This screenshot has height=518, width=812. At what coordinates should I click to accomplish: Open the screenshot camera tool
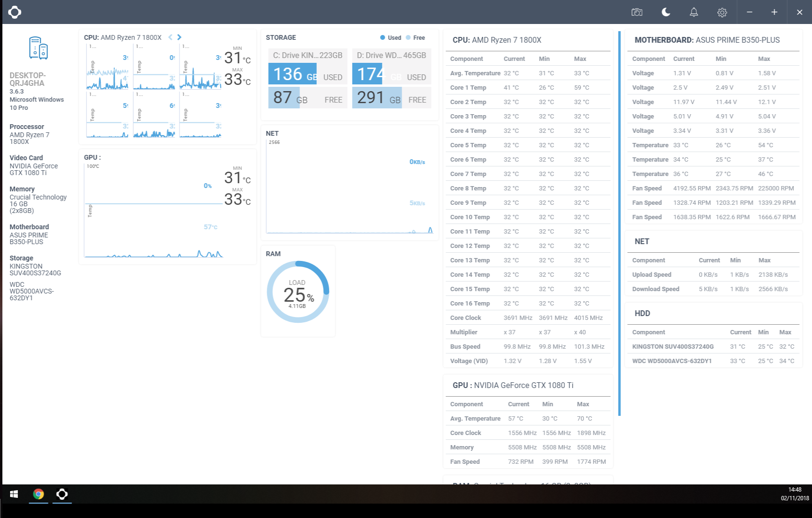click(x=637, y=12)
